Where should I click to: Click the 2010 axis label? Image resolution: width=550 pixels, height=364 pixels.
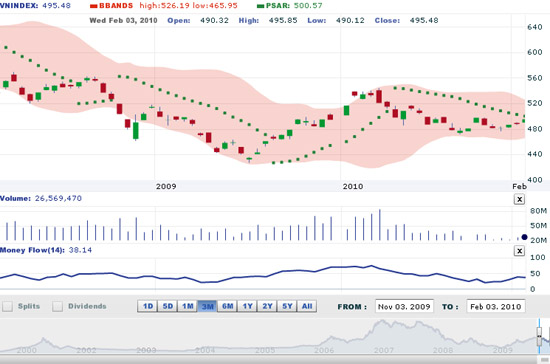click(353, 186)
